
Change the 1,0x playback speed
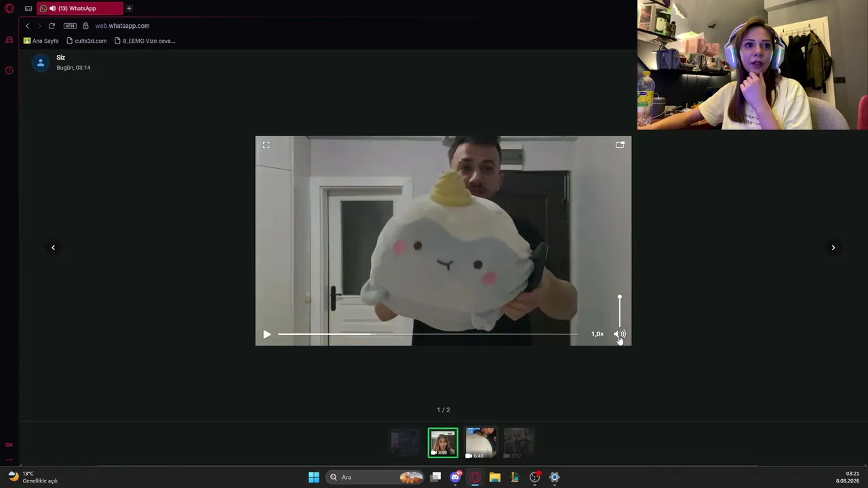pyautogui.click(x=597, y=334)
